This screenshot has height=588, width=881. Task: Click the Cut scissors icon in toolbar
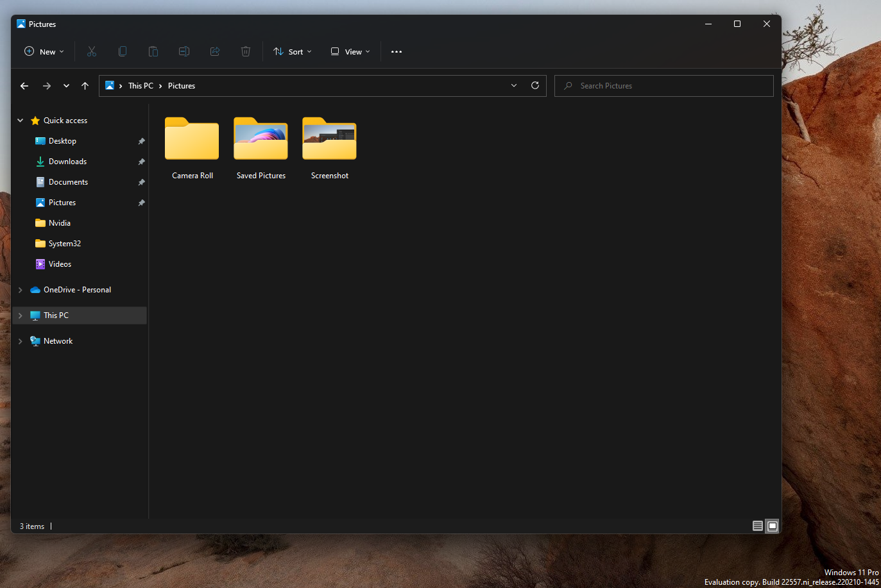coord(92,51)
